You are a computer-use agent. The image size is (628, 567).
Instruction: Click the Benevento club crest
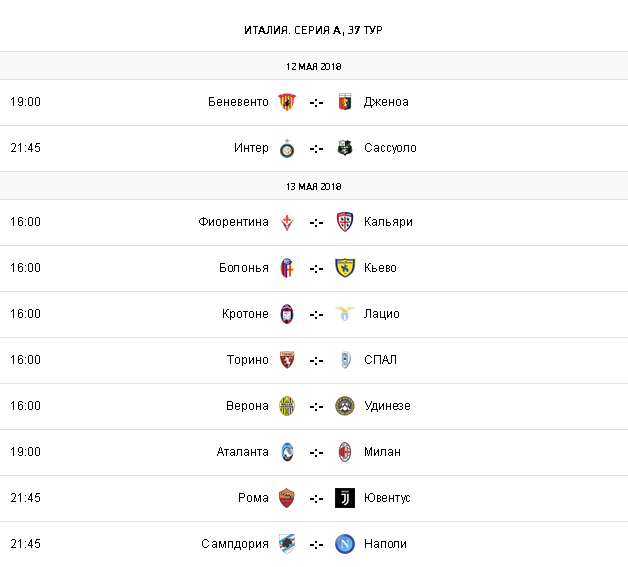(287, 102)
